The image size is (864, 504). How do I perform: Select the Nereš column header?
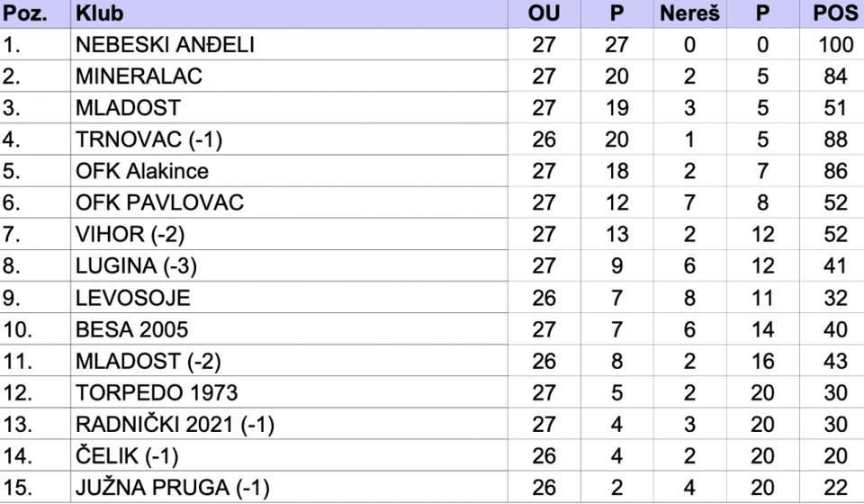pyautogui.click(x=690, y=13)
